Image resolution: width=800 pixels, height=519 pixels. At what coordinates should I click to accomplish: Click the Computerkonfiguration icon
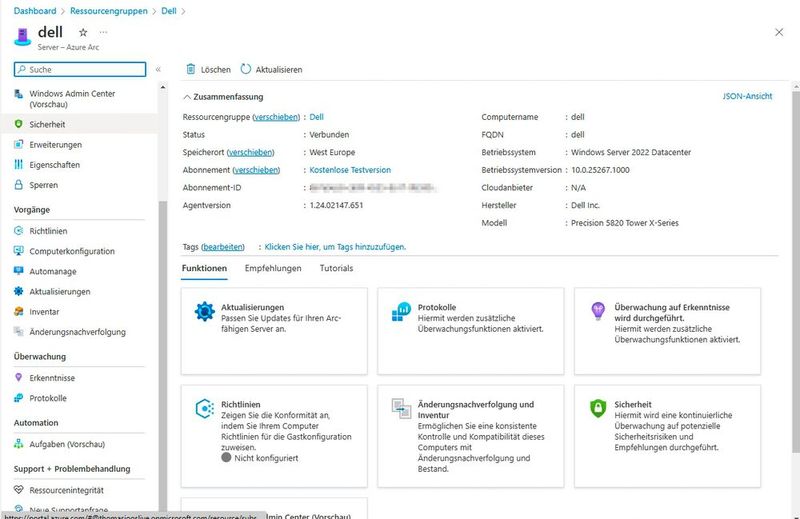click(x=18, y=251)
